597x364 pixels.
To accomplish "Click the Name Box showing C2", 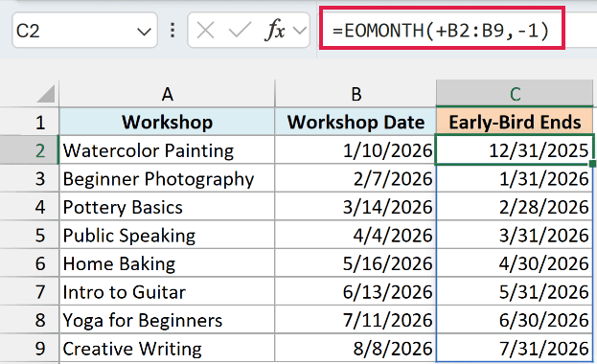I will coord(84,30).
